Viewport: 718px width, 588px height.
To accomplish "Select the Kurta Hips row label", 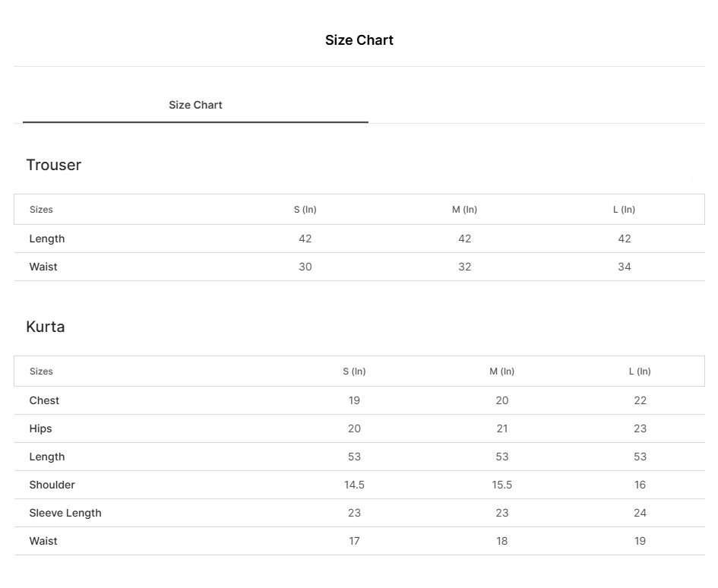I will pos(41,428).
